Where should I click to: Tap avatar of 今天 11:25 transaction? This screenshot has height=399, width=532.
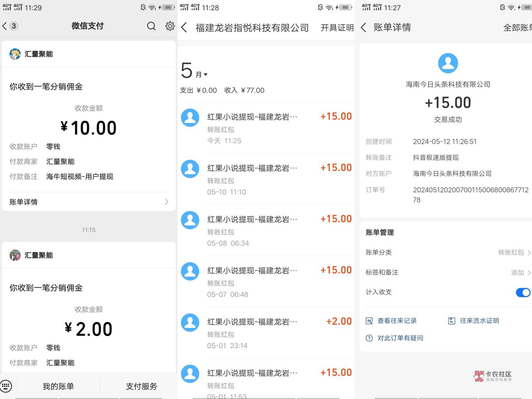click(190, 118)
